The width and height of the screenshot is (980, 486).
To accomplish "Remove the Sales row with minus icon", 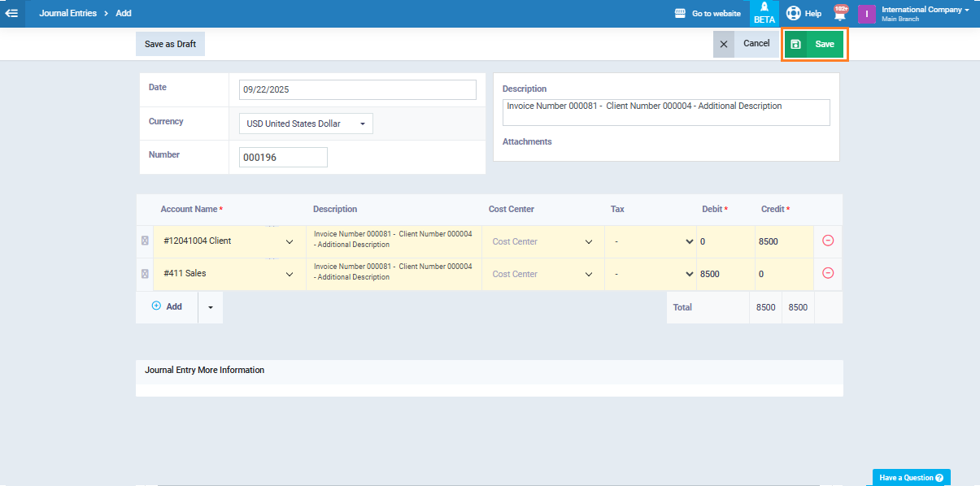I will [x=828, y=273].
